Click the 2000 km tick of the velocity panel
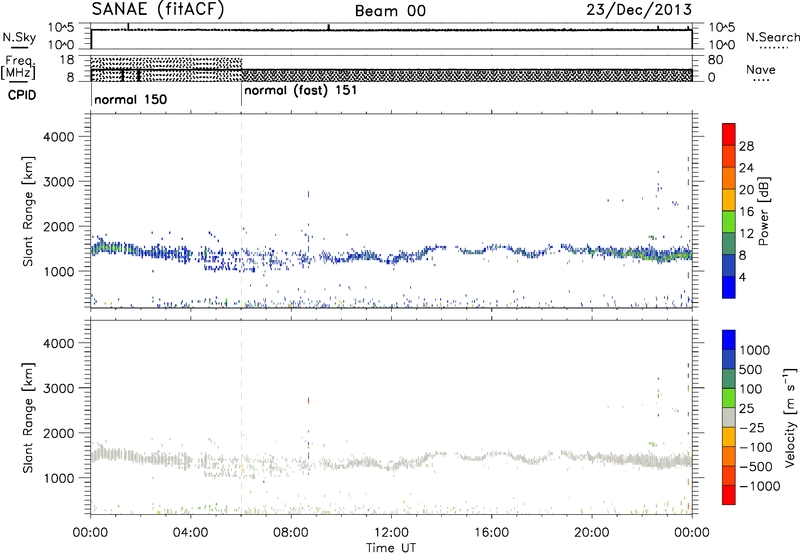The height and width of the screenshot is (554, 800). [58, 433]
